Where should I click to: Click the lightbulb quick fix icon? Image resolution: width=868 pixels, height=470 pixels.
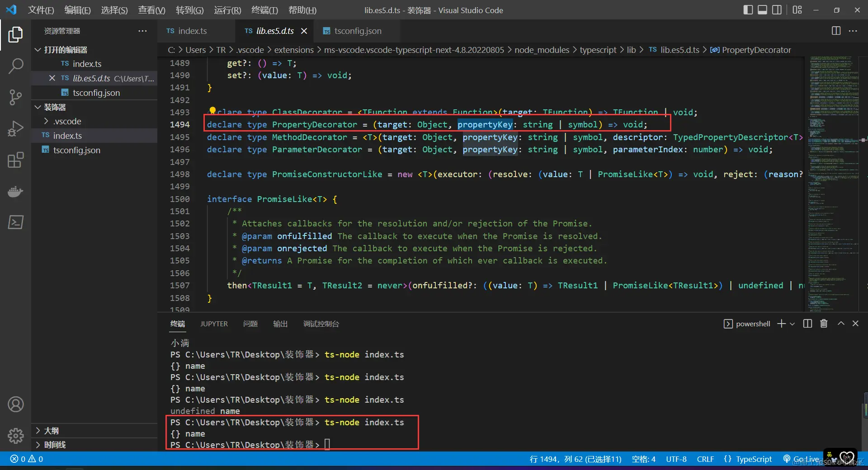(212, 110)
